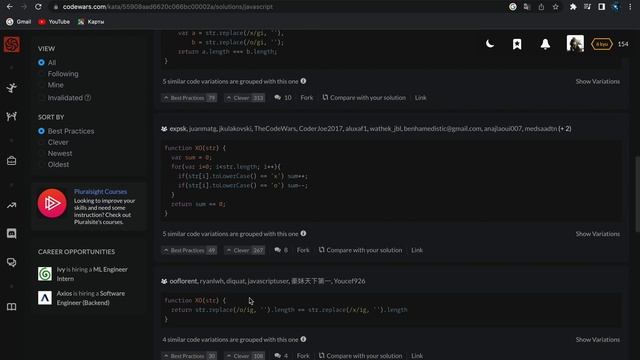The height and width of the screenshot is (360, 640).
Task: Open the Leaderboards trend-arrow sidebar icon
Action: click(11, 205)
